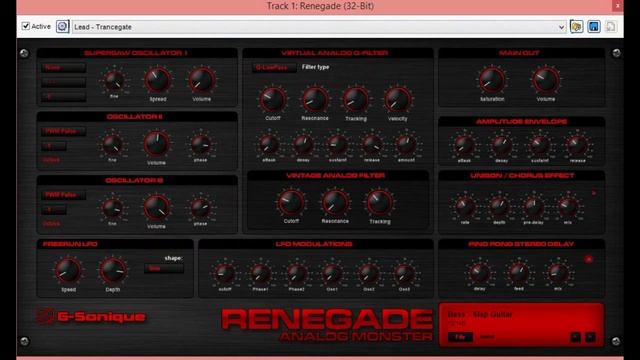Click Ping Pong Delay mix knob
The width and height of the screenshot is (640, 360).
[x=558, y=273]
